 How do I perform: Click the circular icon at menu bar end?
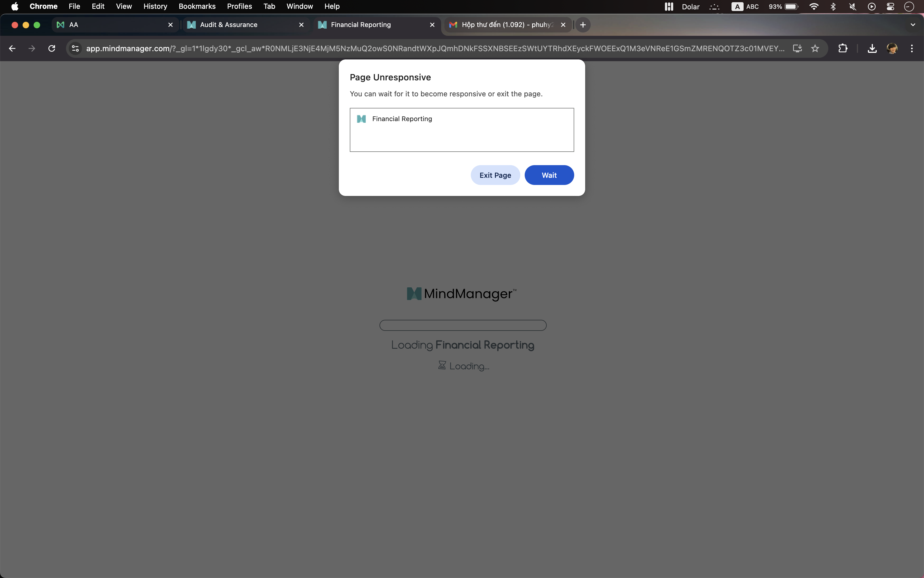click(909, 7)
